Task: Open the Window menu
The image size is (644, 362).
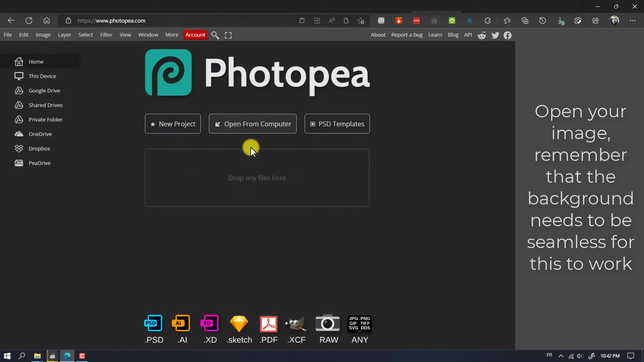Action: tap(148, 35)
